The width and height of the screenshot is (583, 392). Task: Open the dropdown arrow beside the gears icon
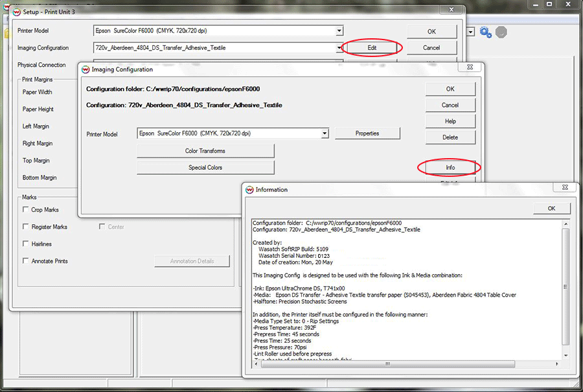(471, 32)
